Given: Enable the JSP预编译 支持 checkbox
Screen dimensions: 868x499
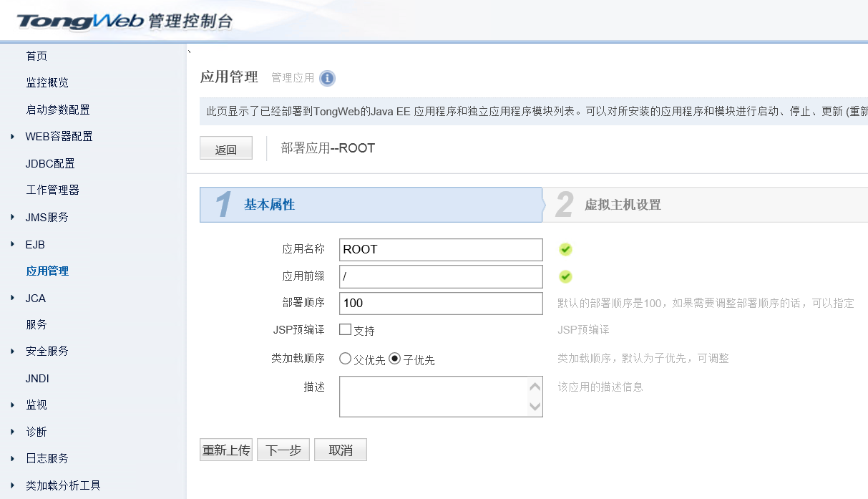Looking at the screenshot, I should click(x=345, y=330).
